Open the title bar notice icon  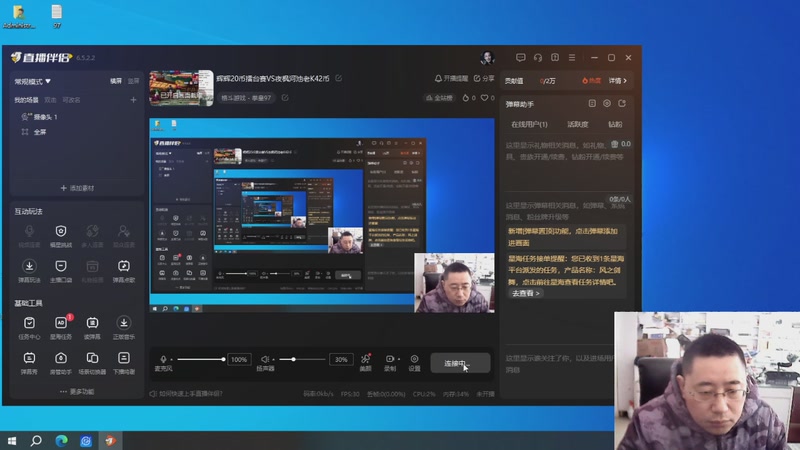pos(555,58)
